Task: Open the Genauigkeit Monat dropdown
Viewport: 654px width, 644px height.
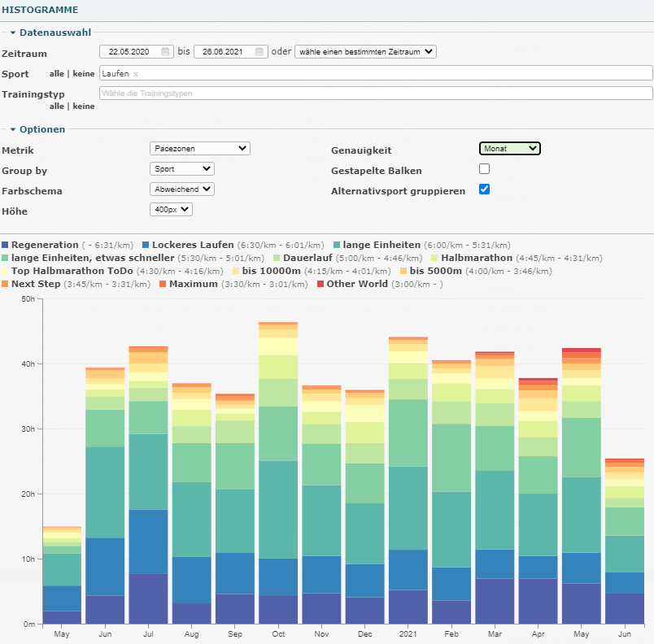Action: tap(509, 149)
